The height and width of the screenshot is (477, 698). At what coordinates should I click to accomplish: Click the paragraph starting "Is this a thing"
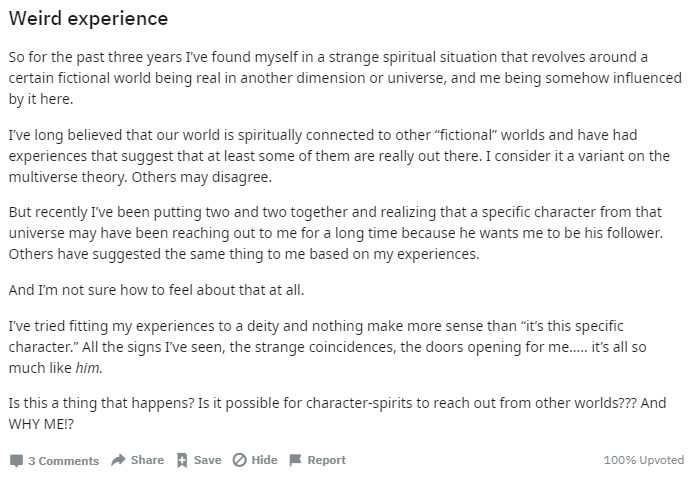pyautogui.click(x=337, y=413)
